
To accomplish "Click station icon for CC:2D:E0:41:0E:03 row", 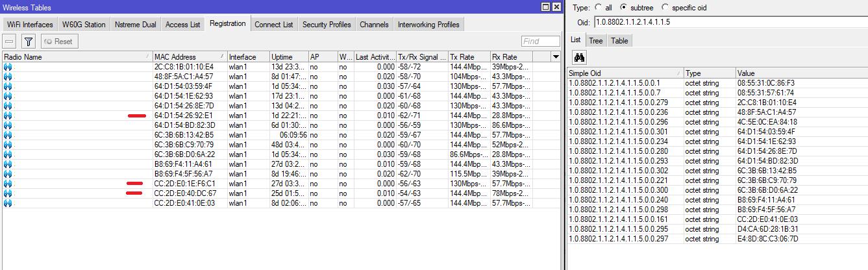I will [8, 203].
